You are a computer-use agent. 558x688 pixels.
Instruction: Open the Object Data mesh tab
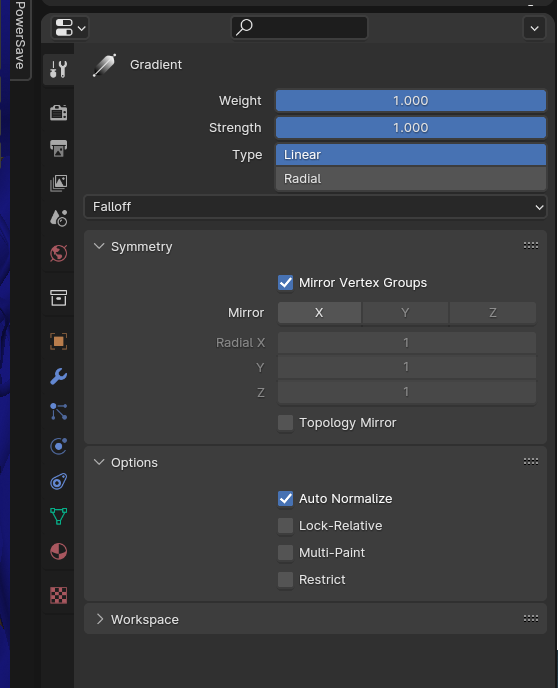(x=58, y=516)
